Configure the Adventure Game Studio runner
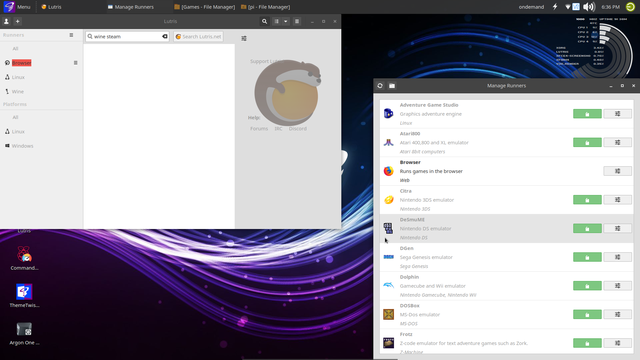Screen dimensions: 640x360 [617, 114]
